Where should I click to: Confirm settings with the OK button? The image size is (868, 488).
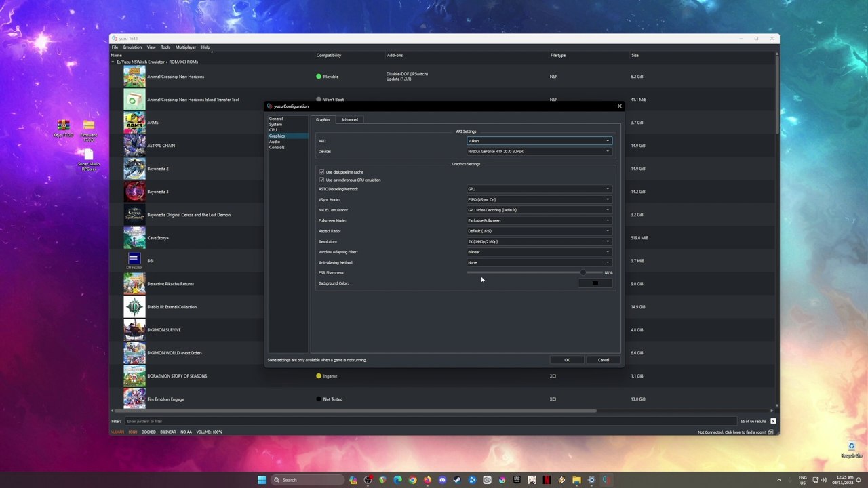567,360
